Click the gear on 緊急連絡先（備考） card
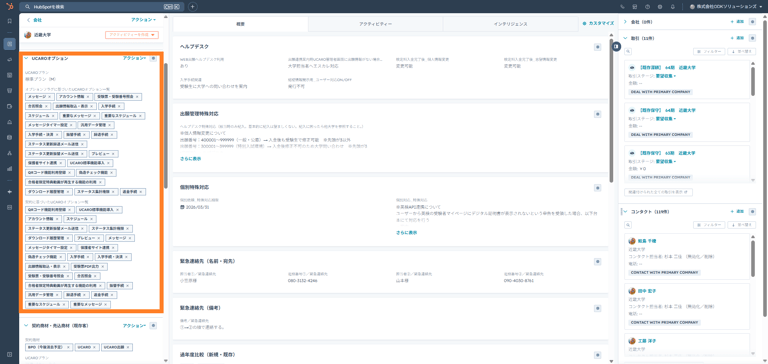The image size is (768, 364). pos(598,309)
